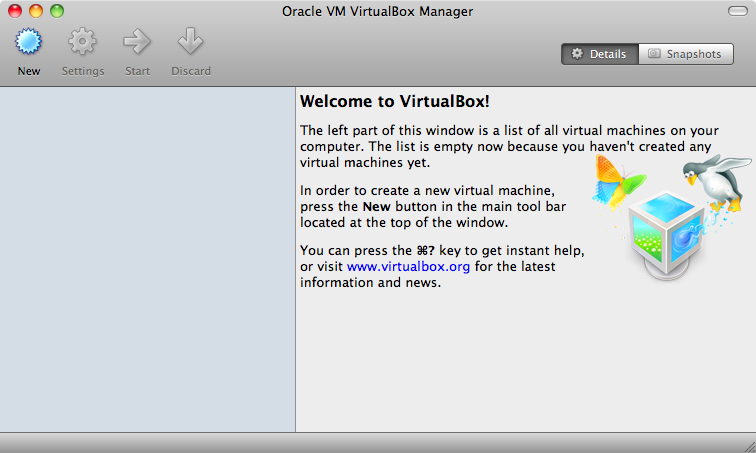Click the gear icon on Details button
The height and width of the screenshot is (453, 756).
[x=577, y=54]
